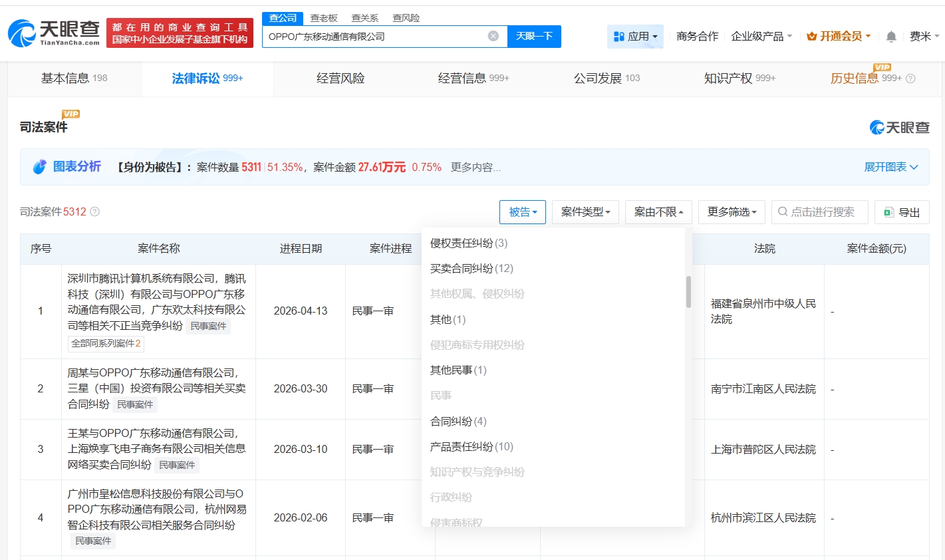Open the 知识产权 tab
Screen dimensions: 945x560
tap(740, 78)
